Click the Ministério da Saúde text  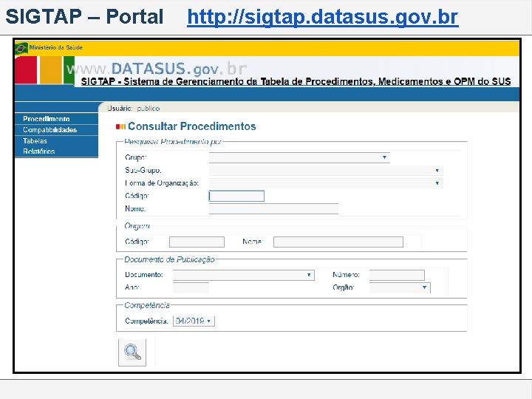coord(55,47)
